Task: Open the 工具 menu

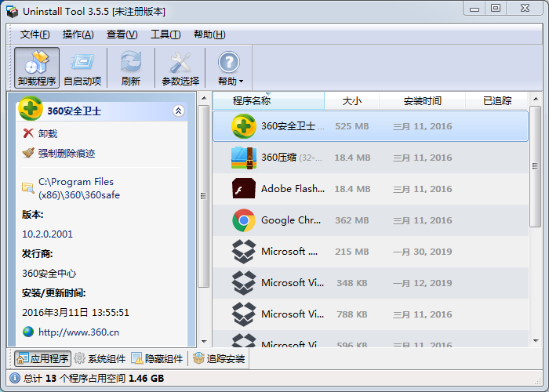Action: tap(165, 34)
